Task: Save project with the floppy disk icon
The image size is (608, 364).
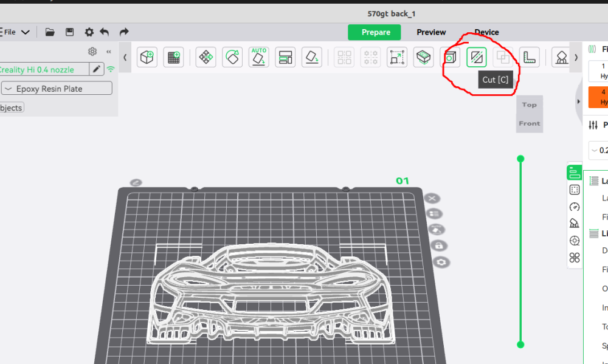Action: coord(69,32)
